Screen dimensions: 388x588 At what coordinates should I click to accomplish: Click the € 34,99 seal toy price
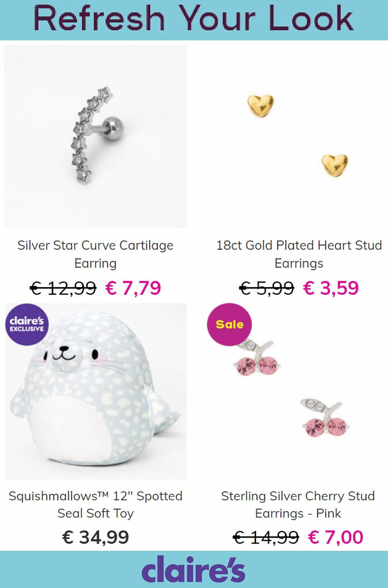pos(96,537)
